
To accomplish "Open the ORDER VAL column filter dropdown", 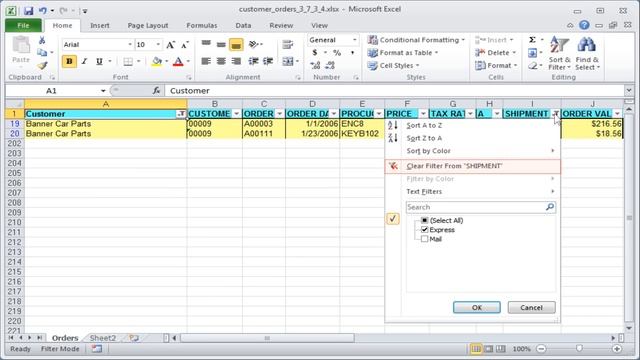I will pyautogui.click(x=617, y=114).
